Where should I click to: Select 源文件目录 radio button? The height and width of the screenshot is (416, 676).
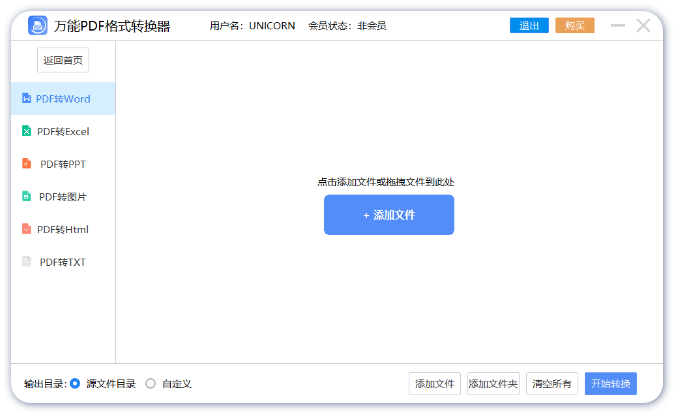(x=75, y=383)
